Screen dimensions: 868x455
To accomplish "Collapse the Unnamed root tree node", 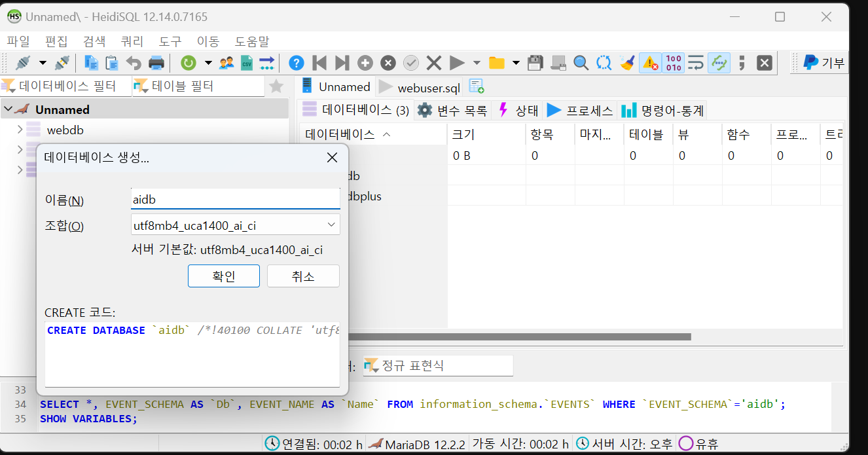I will (7, 109).
